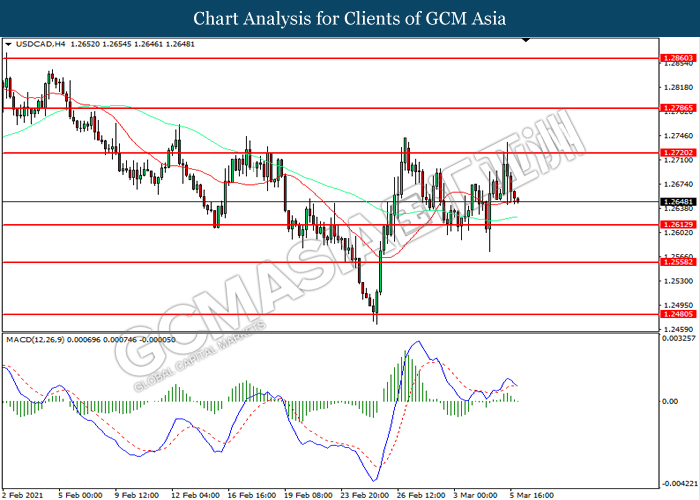Click the 23 Feb 20:00 time label
700x500 pixels.
365,495
